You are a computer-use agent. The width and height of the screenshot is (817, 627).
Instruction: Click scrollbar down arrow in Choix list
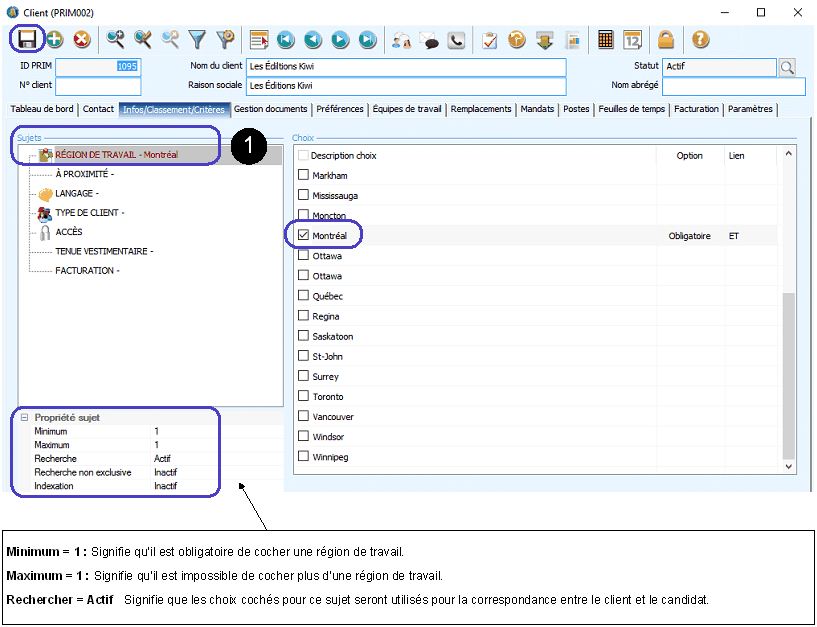pos(788,466)
